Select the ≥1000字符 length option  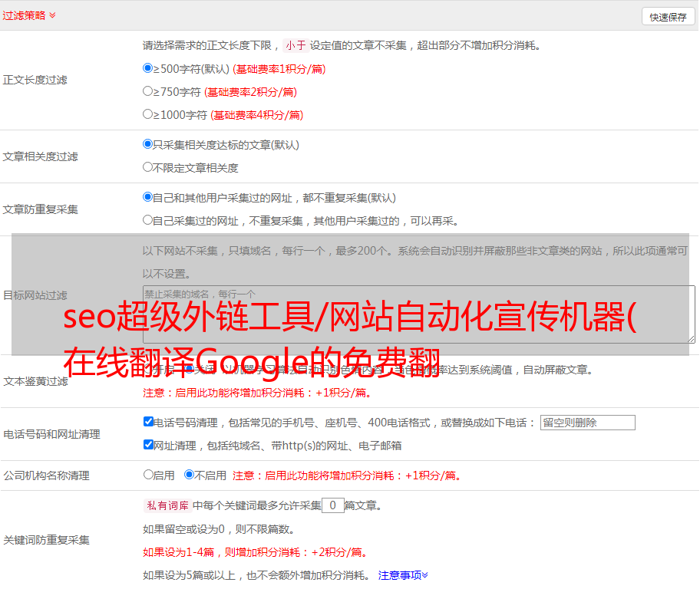click(x=148, y=114)
